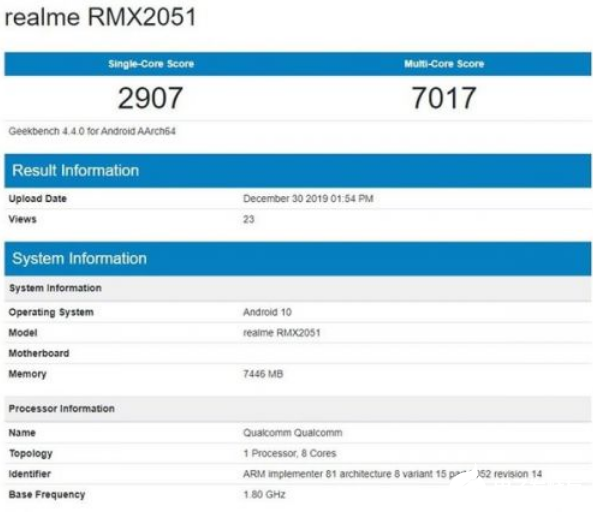593x517 pixels.
Task: Click the Upload Date label
Action: click(37, 199)
